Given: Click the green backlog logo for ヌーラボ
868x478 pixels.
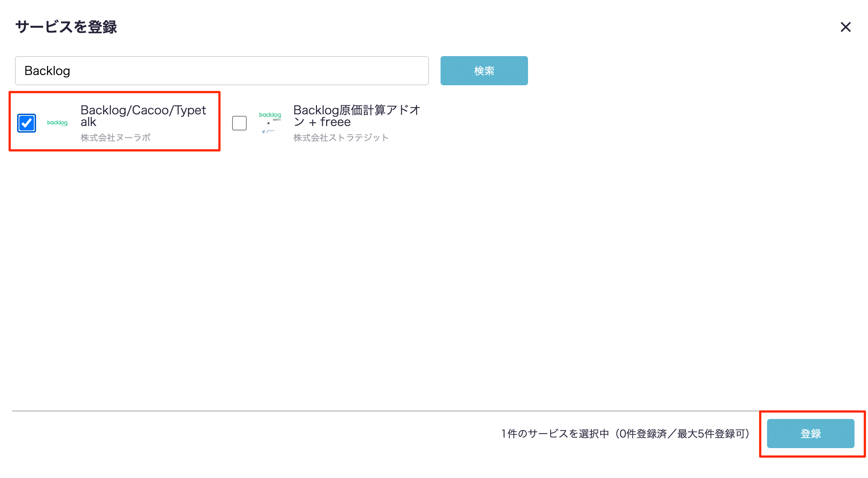Looking at the screenshot, I should 57,123.
